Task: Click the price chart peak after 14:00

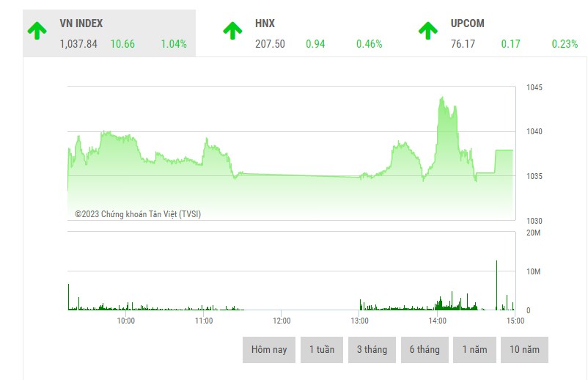Action: pos(442,98)
